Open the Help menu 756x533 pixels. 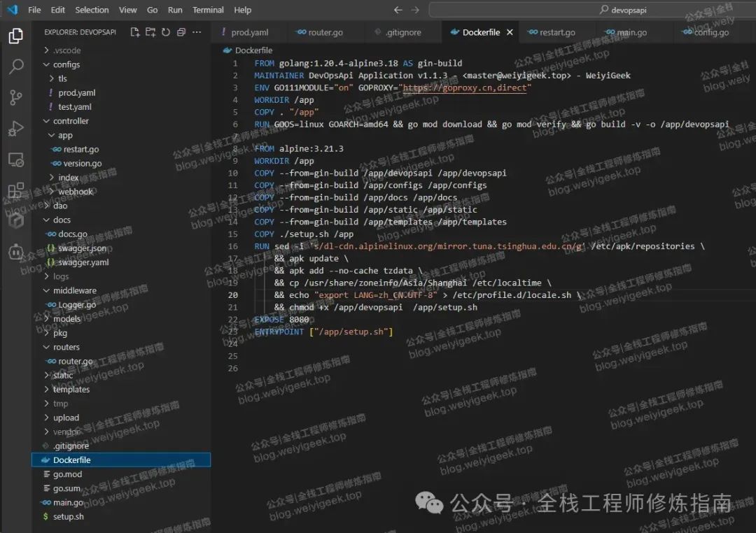pyautogui.click(x=242, y=10)
